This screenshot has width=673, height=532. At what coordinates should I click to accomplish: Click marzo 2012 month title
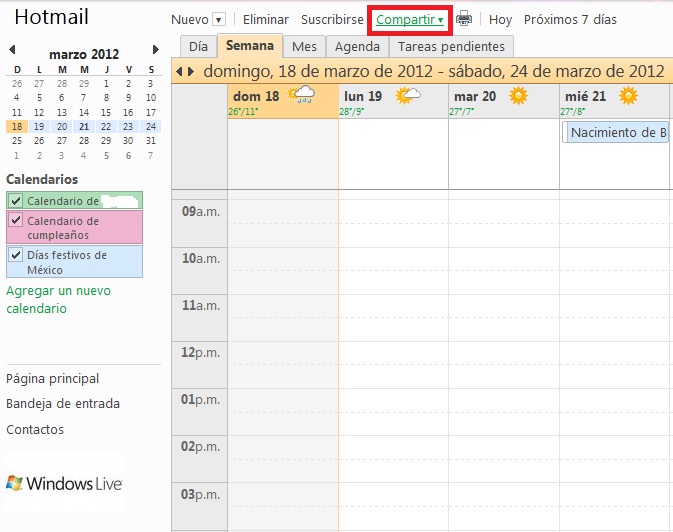[x=84, y=54]
